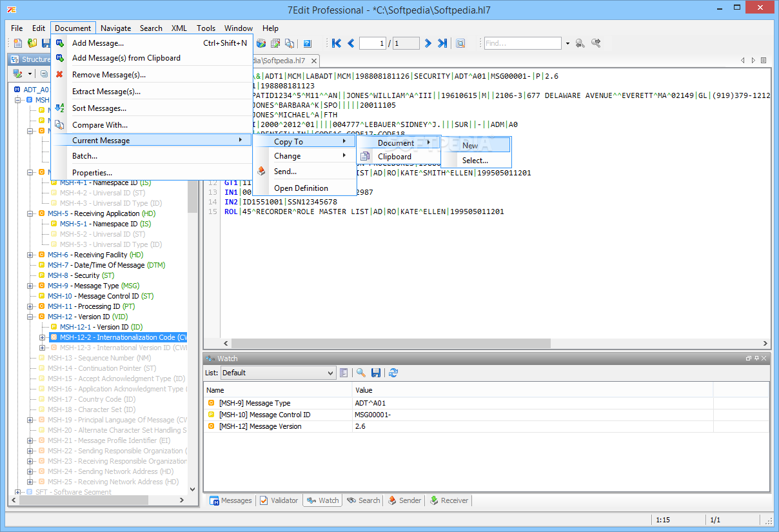Refresh the Watch list

[393, 373]
